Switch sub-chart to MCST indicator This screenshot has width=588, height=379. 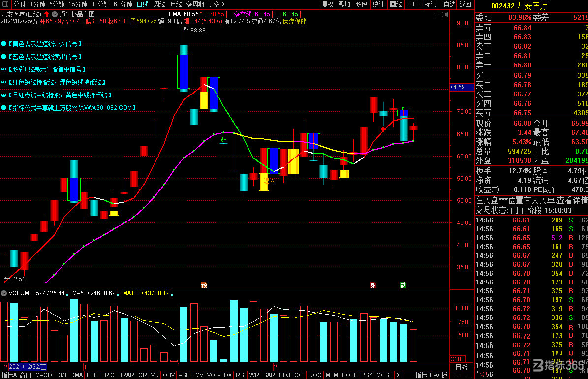tap(384, 375)
